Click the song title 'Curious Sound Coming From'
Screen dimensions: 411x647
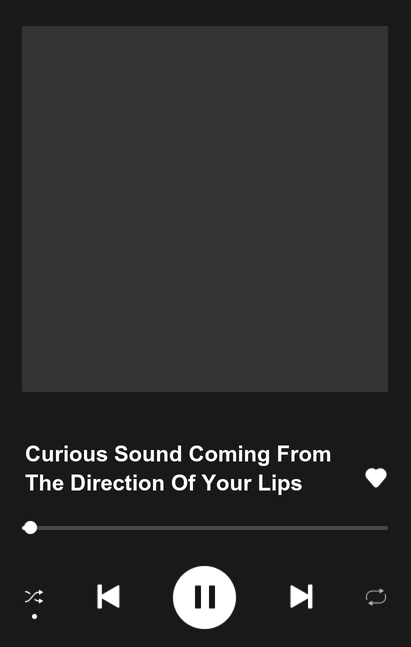point(178,454)
